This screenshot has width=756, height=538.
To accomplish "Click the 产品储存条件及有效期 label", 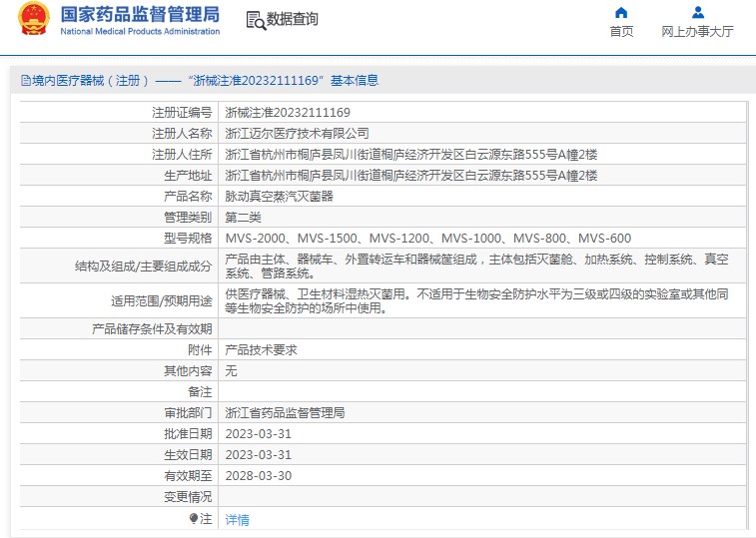I will (152, 328).
